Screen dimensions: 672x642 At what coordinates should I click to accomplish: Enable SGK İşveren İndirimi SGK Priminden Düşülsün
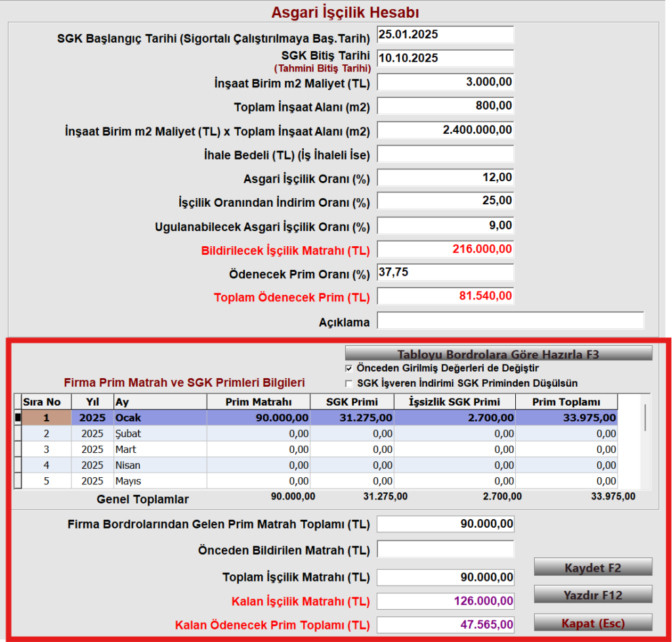349,383
